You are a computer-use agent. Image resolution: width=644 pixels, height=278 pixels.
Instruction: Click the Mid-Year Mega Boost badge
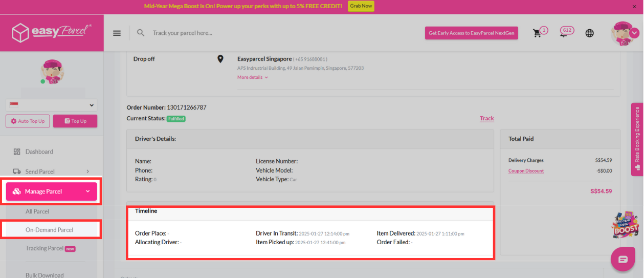626,225
